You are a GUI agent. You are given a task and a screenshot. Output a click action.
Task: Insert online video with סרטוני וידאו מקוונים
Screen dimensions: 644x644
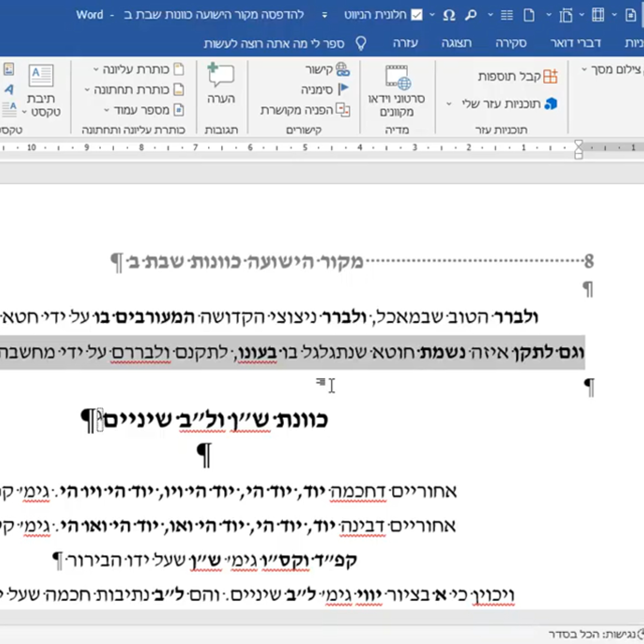point(397,91)
